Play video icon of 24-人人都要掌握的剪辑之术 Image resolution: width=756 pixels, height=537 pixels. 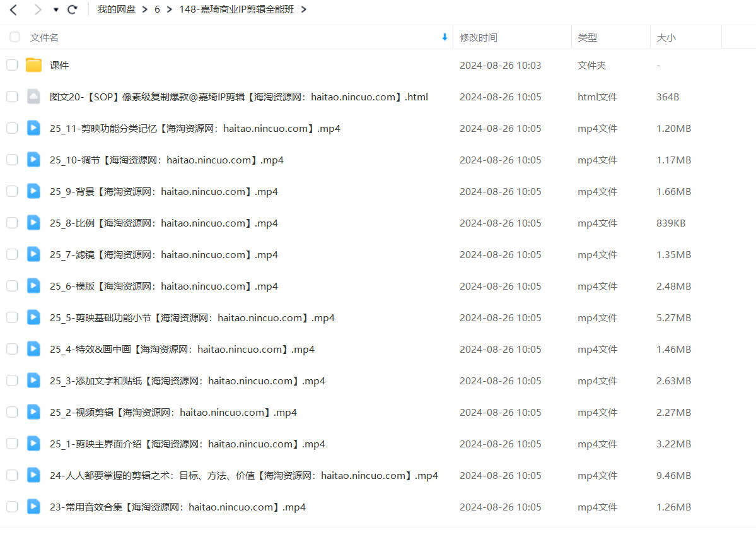pos(33,475)
